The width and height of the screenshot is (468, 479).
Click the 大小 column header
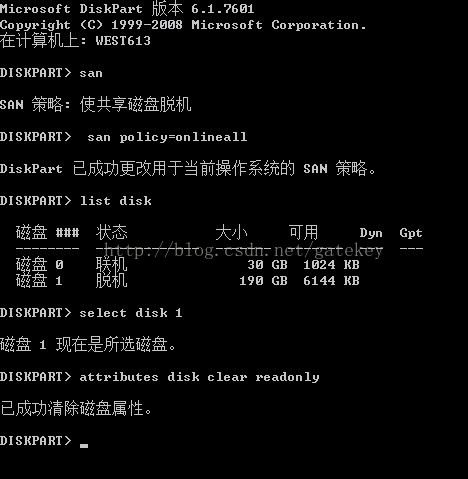(231, 232)
